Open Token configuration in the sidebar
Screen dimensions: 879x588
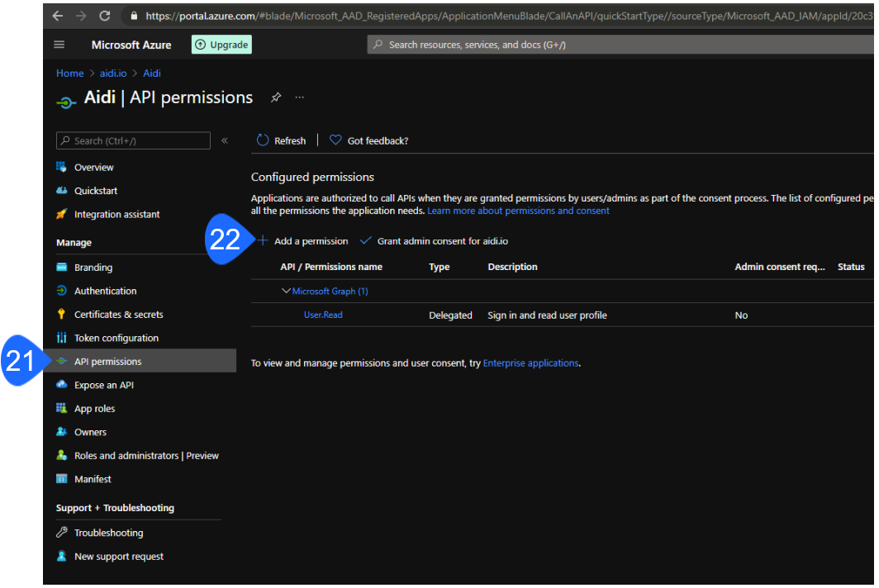coord(116,338)
